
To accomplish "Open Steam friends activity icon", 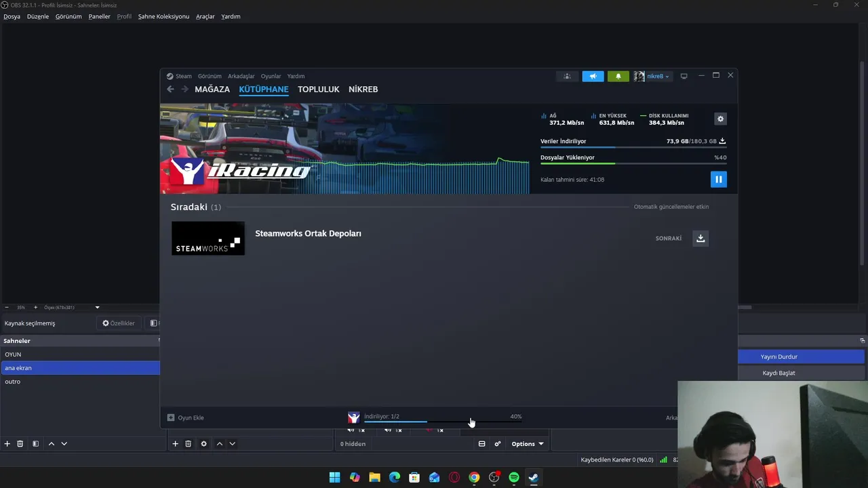I will 567,76.
